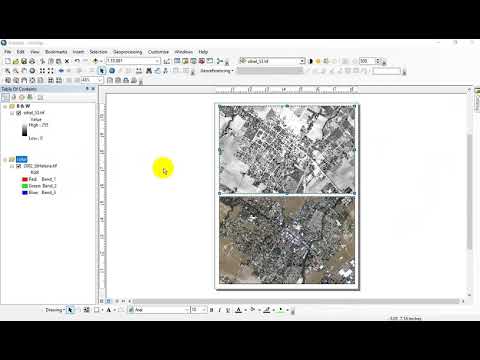Open the Image Analysis layer dropdown

click(x=302, y=61)
